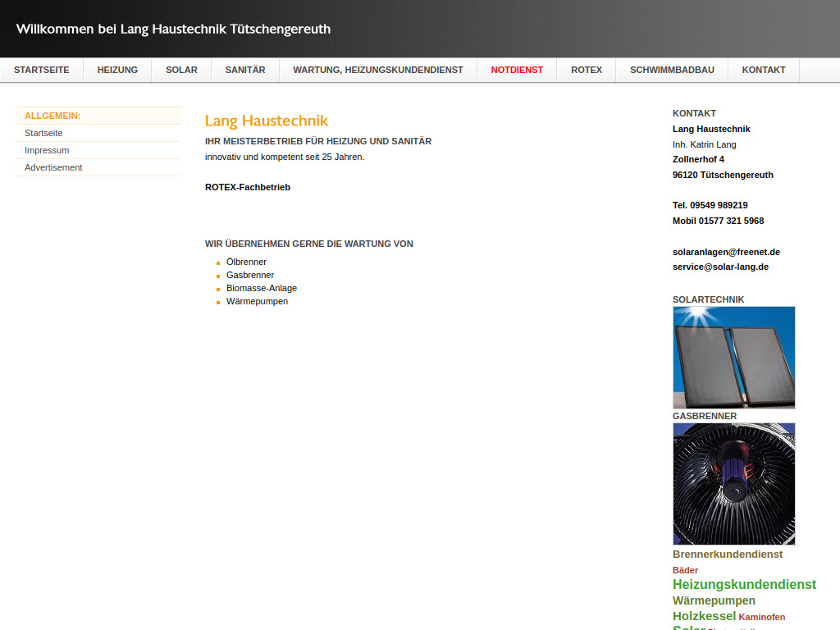Click the service@solar-lang.de email link

pos(720,266)
